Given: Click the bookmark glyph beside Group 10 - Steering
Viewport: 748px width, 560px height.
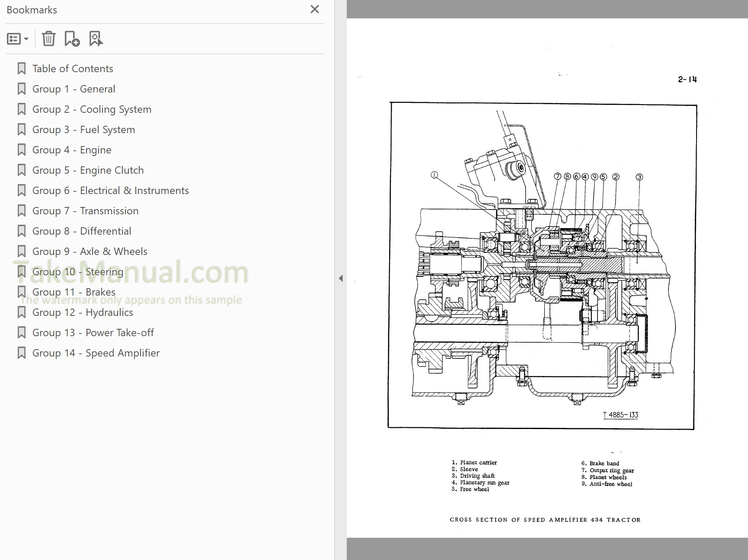Looking at the screenshot, I should point(22,271).
